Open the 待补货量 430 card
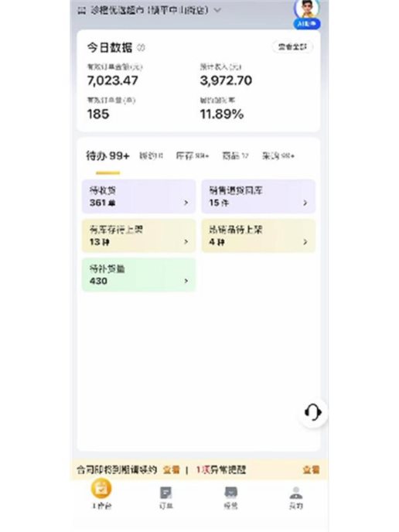This screenshot has width=399, height=532. point(138,275)
